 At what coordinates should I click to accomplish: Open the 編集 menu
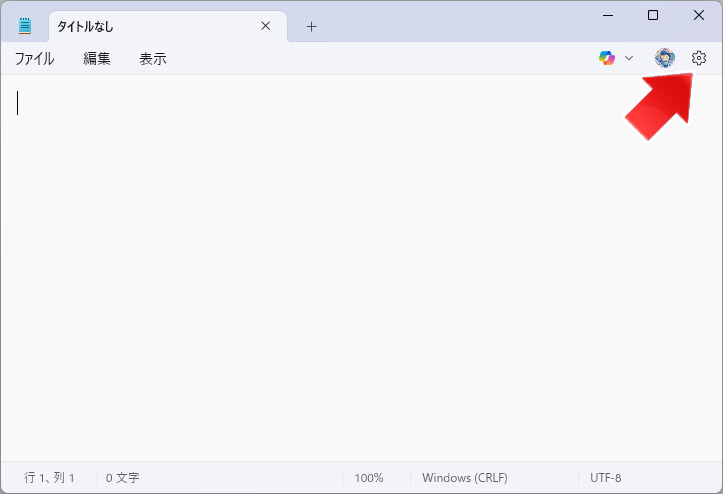click(97, 59)
